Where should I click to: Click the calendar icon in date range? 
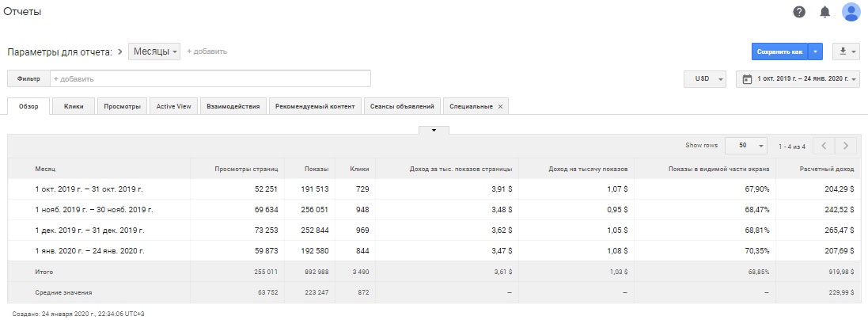tap(747, 79)
